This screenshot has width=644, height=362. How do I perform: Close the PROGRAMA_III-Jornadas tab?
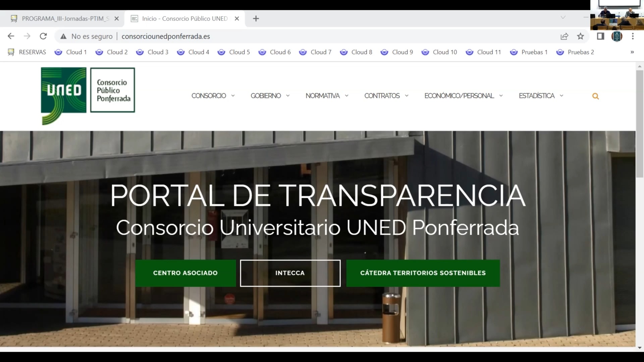click(117, 18)
